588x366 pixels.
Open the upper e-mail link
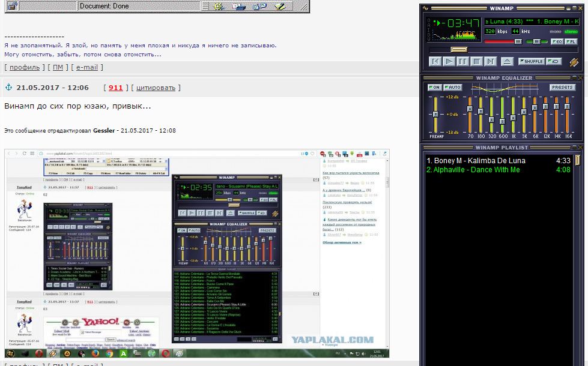click(87, 67)
